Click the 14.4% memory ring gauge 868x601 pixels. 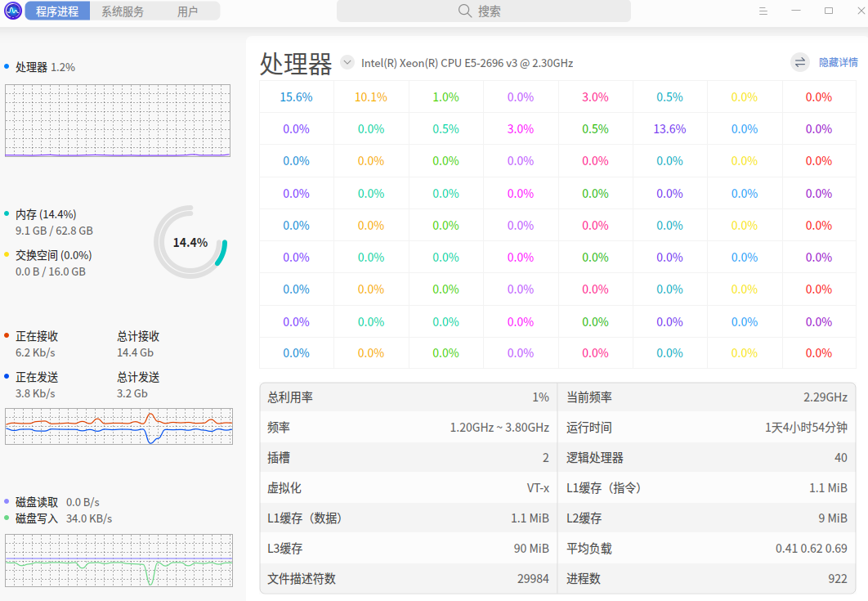190,242
